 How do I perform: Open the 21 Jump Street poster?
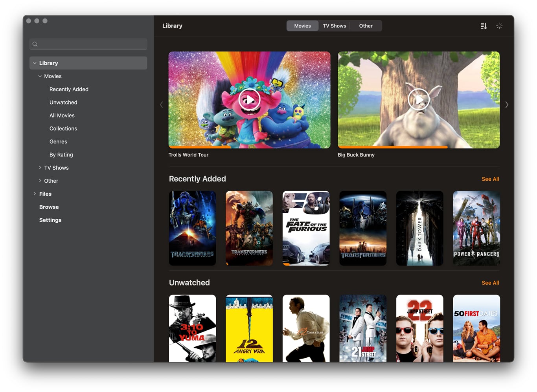click(x=363, y=328)
